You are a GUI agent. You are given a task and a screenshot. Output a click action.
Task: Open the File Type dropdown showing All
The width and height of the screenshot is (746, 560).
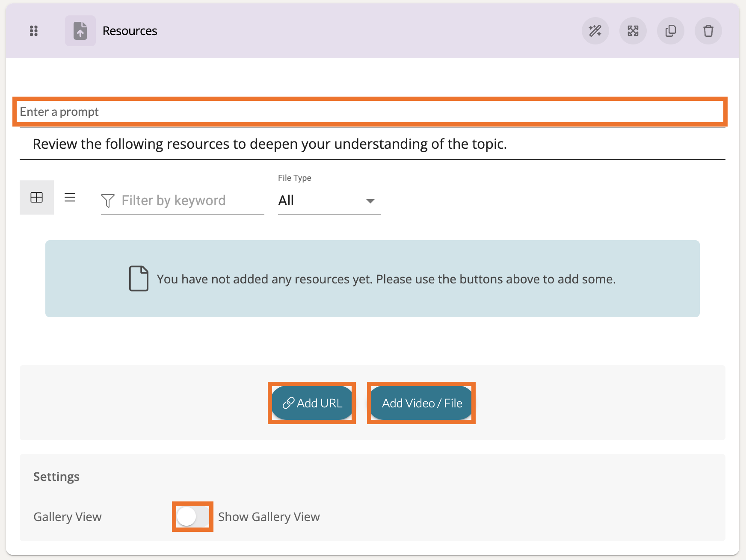[329, 200]
